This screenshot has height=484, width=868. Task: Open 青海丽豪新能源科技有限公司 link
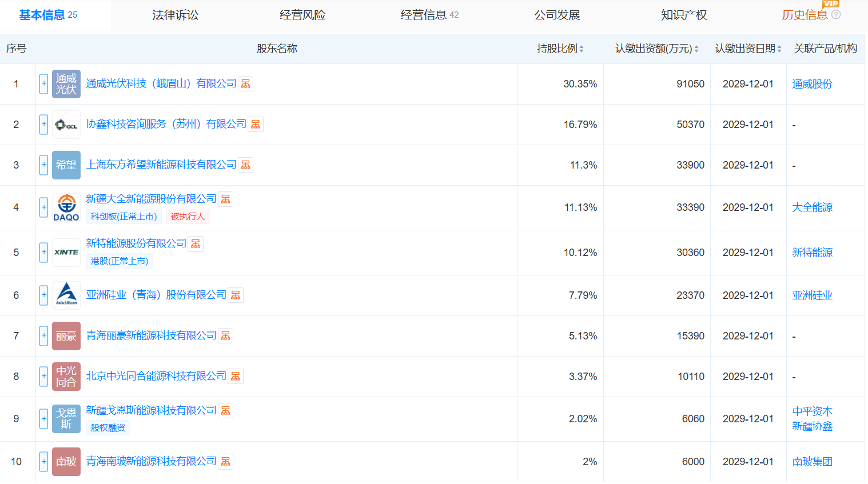[152, 336]
